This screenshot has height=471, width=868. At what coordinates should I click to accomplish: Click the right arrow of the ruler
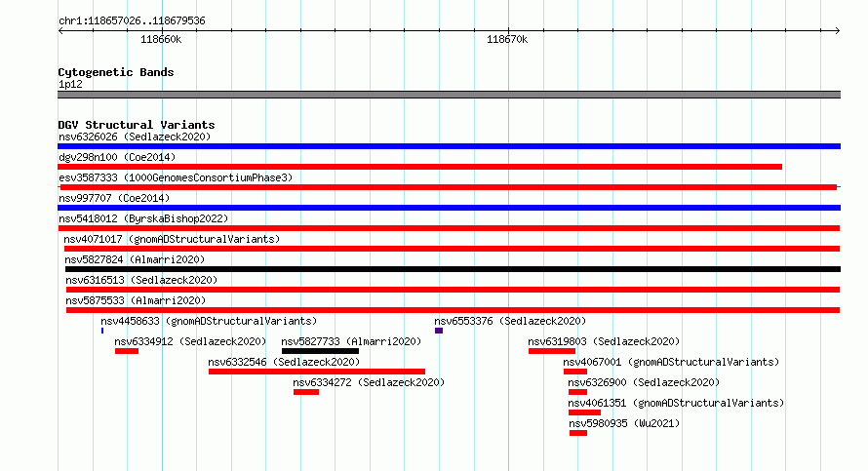pos(837,31)
